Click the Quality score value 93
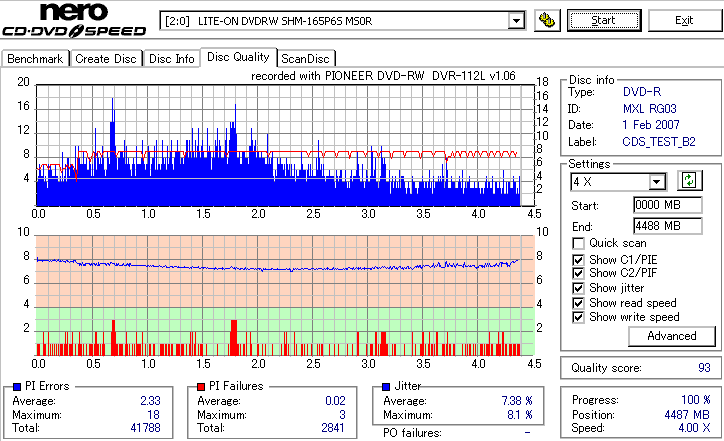Screen dimensions: 724x441 (x=704, y=368)
